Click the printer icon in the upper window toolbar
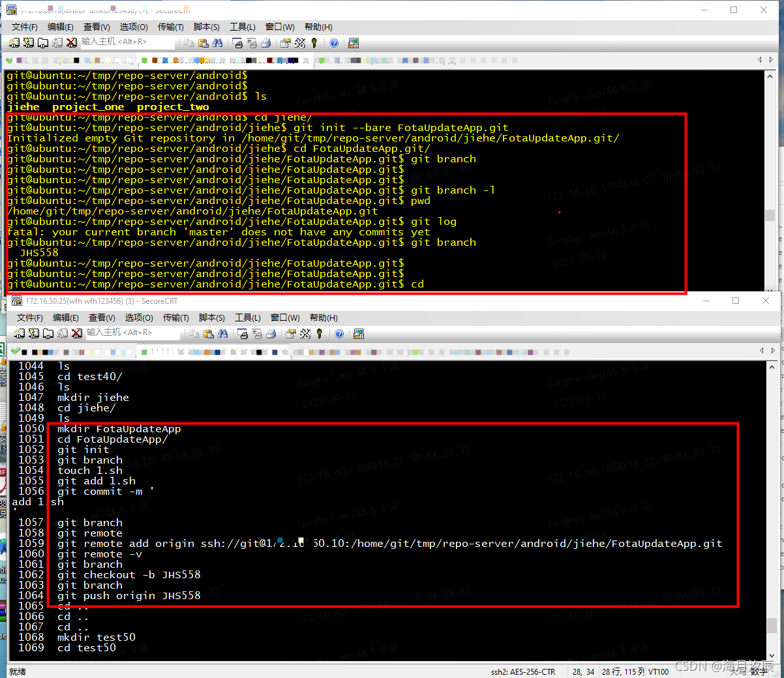Screen dimensions: 784x678 266,43
